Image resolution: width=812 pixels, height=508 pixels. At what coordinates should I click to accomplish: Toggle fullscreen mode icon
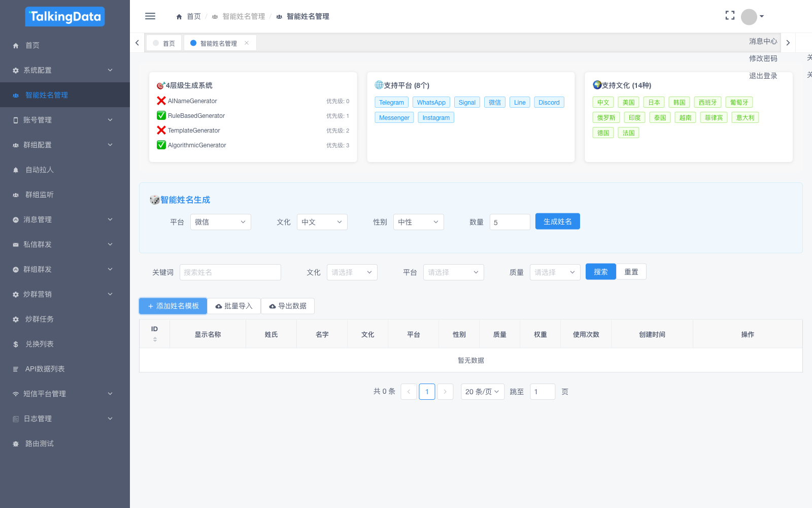(730, 16)
